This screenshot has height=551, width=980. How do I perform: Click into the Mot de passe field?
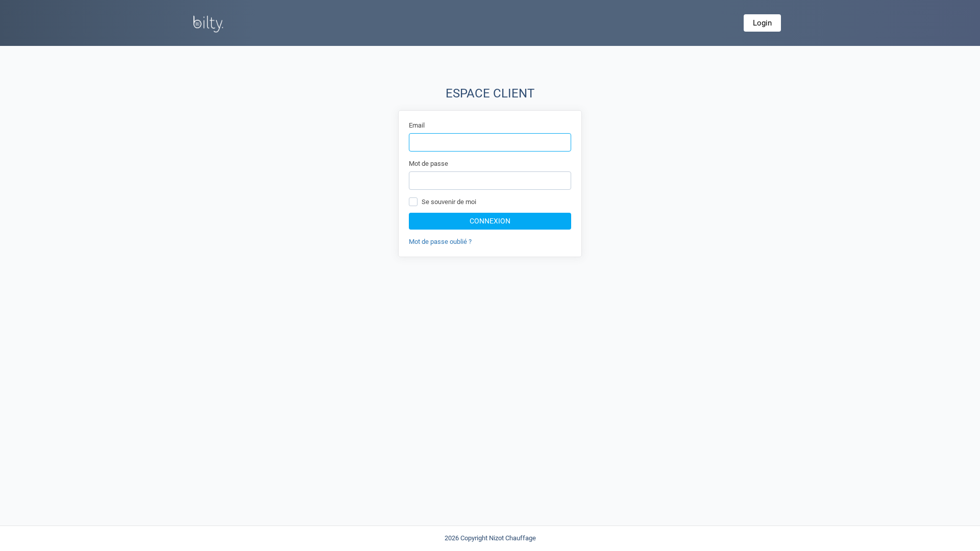pos(489,181)
